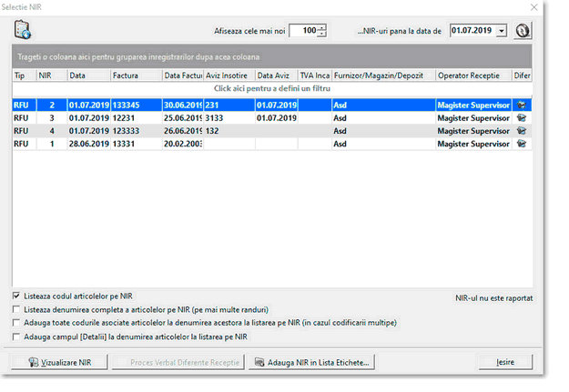The image size is (569, 392).
Task: Increase the 'Afiseaza cele mai noi' count
Action: (321, 27)
